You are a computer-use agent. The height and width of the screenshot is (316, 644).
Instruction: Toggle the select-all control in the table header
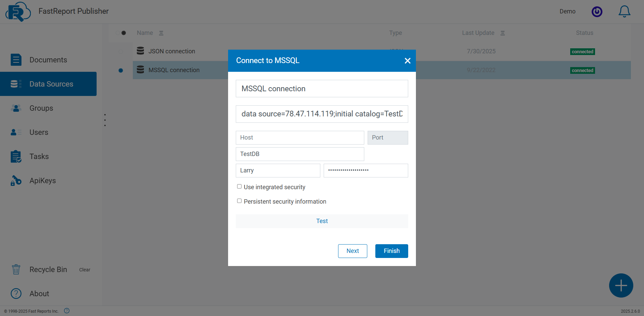tap(121, 33)
